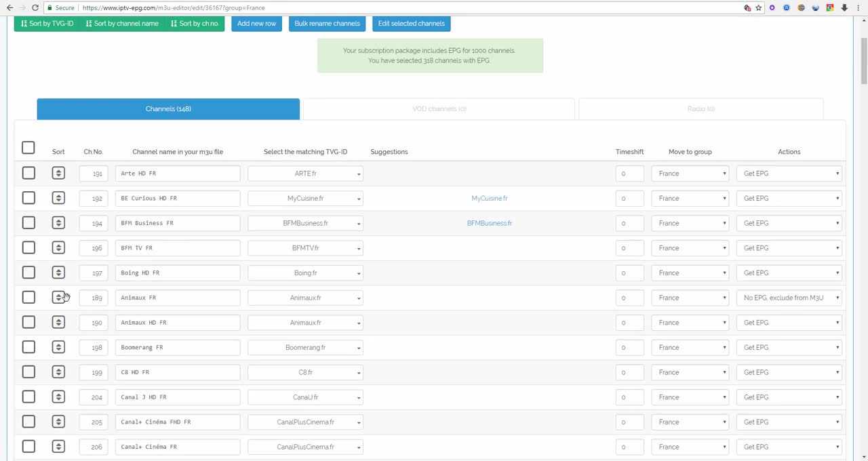Open Move to group dropdown for Canal J HD FR
The image size is (868, 461).
coord(690,397)
